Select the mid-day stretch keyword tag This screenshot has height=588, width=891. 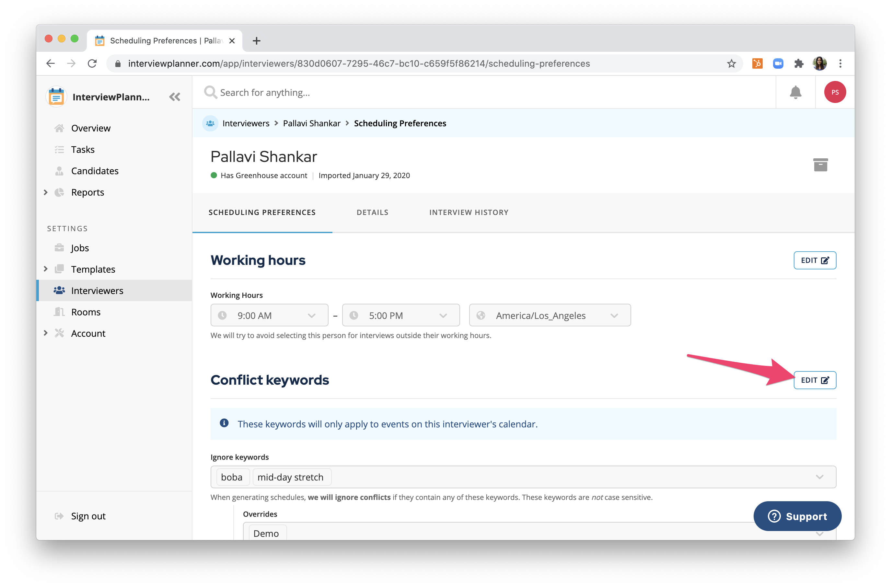point(292,477)
